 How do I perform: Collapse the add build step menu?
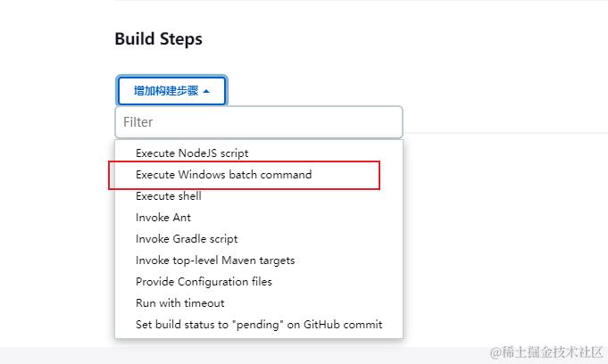pyautogui.click(x=171, y=91)
